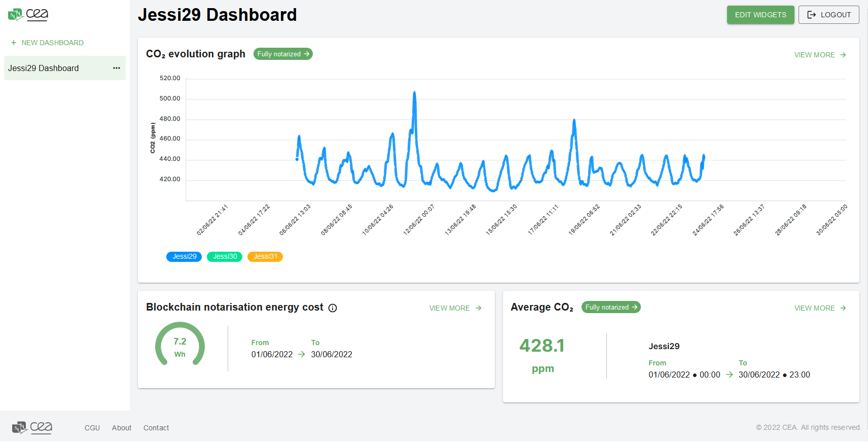Toggle the Jessi31 series legend chip

coord(265,257)
